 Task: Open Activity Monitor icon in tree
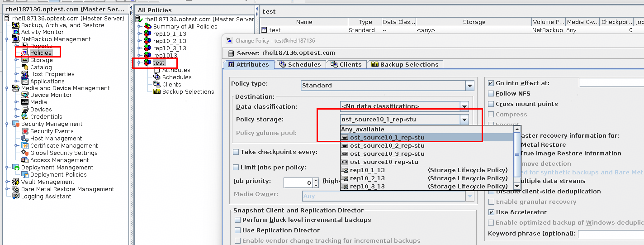click(16, 32)
